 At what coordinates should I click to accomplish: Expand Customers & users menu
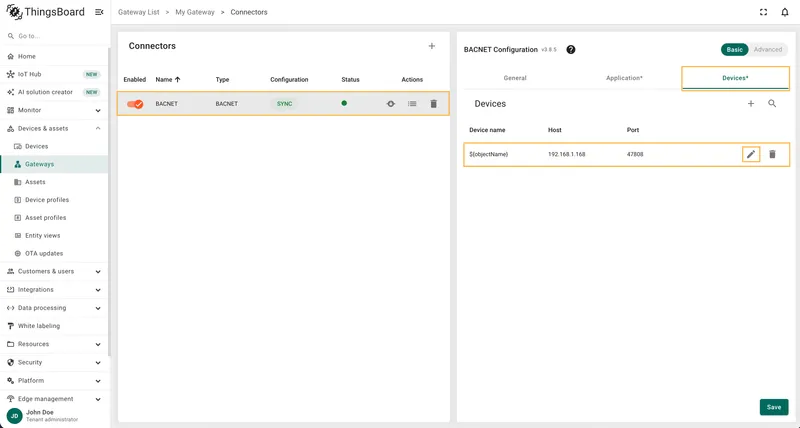pyautogui.click(x=54, y=271)
